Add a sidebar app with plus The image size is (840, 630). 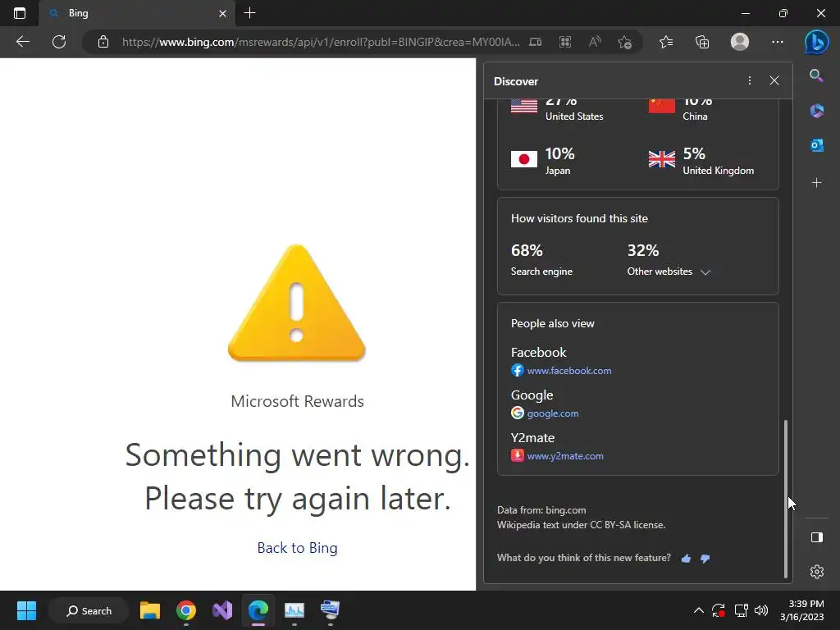(816, 183)
